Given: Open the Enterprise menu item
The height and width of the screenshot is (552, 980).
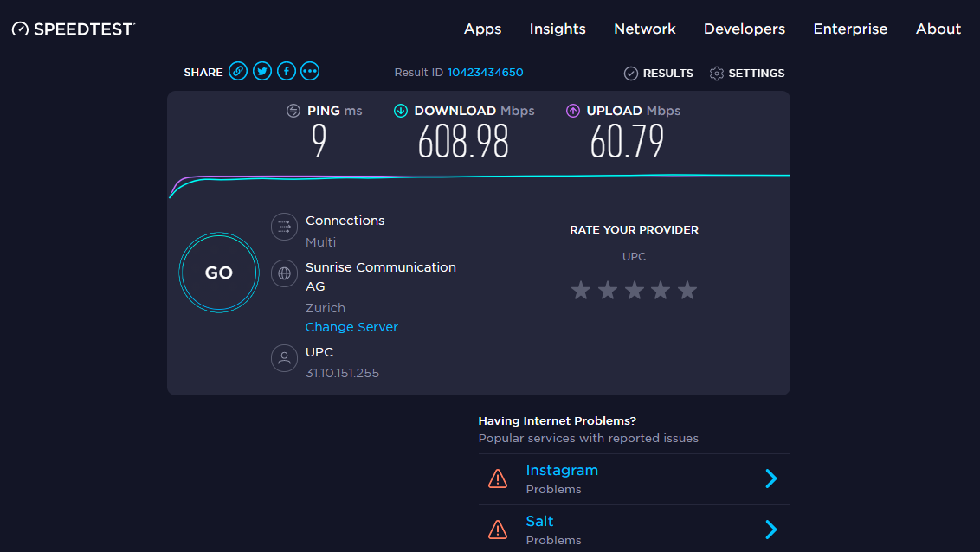Looking at the screenshot, I should pyautogui.click(x=850, y=29).
